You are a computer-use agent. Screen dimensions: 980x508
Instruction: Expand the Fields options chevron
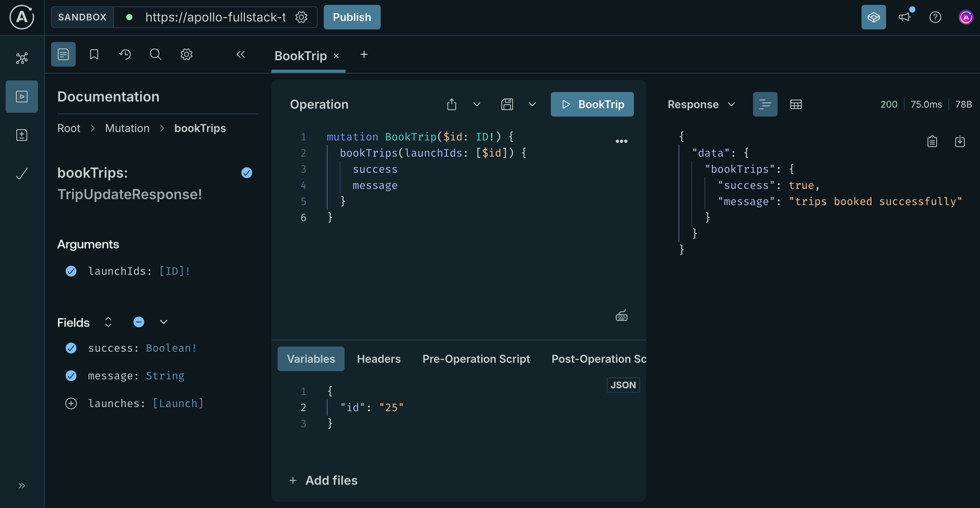(x=163, y=322)
